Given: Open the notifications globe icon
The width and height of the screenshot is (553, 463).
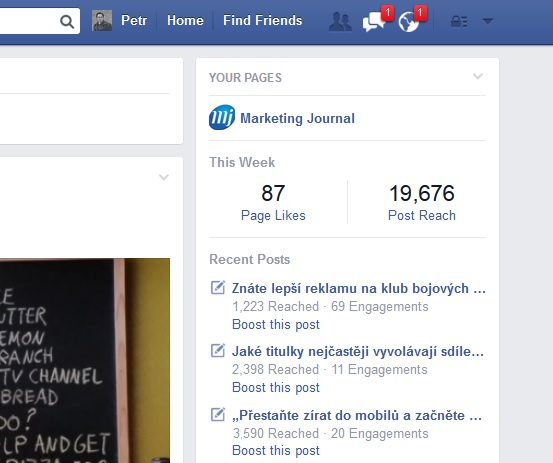Looking at the screenshot, I should coord(408,22).
